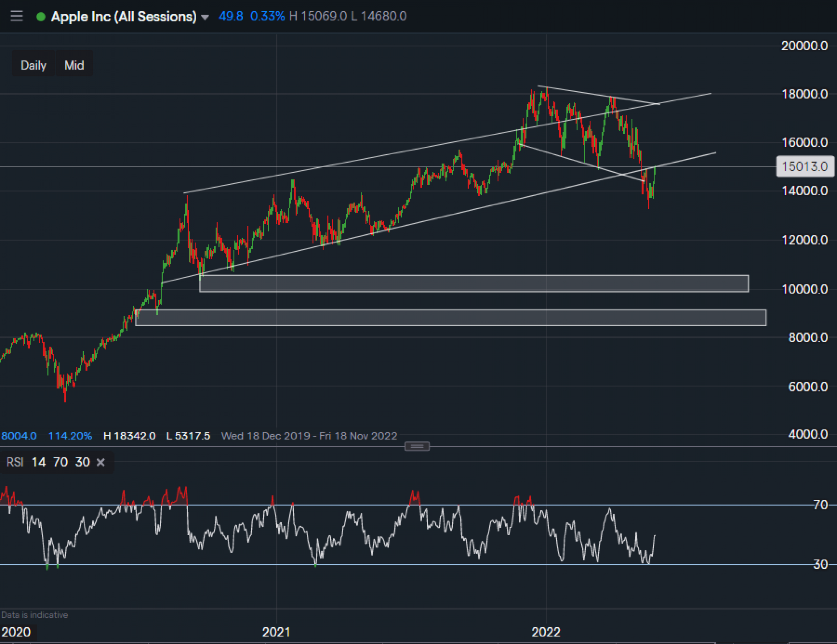The width and height of the screenshot is (837, 644).
Task: Click the 2022 time axis marker
Action: pyautogui.click(x=546, y=631)
